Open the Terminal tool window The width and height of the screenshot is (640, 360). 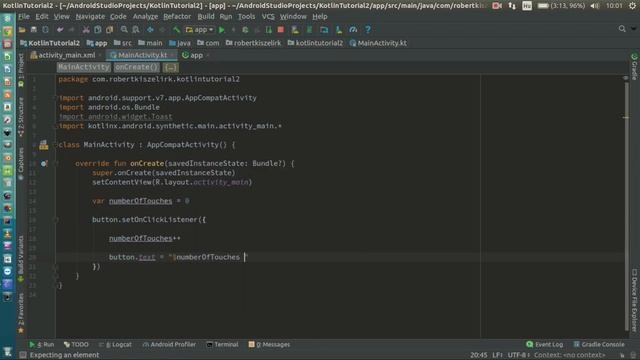point(222,344)
